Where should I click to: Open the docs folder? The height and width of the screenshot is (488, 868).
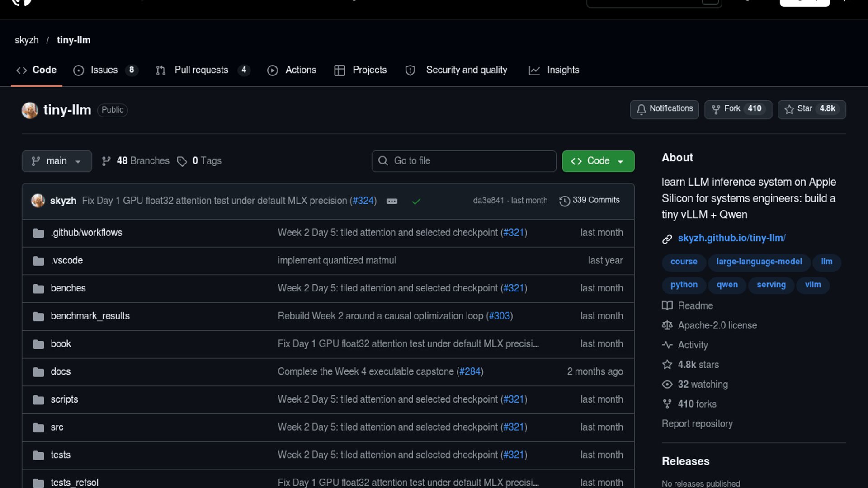(x=61, y=372)
